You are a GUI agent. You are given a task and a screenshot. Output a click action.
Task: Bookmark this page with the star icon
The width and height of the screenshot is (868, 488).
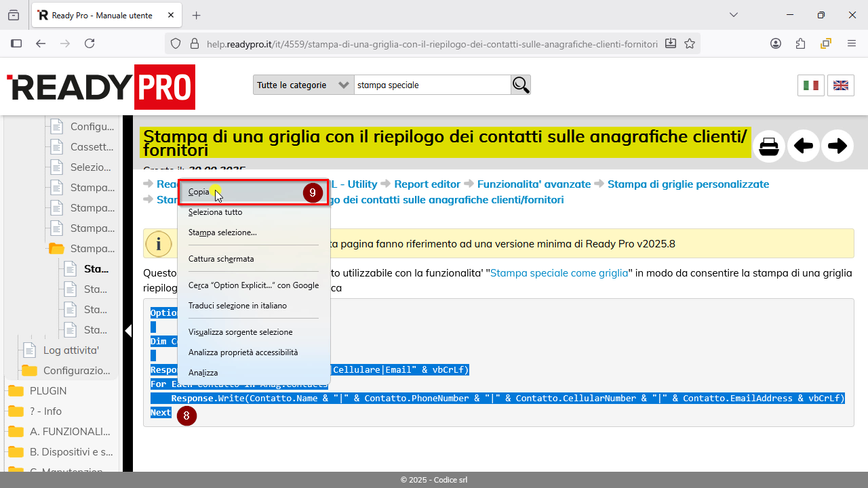tap(690, 43)
